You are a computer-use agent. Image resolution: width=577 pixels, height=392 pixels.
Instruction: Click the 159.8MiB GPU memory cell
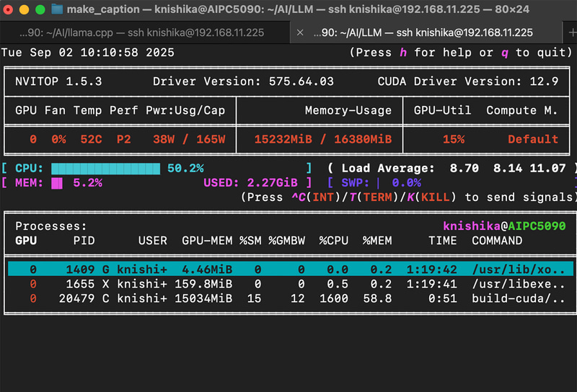203,284
